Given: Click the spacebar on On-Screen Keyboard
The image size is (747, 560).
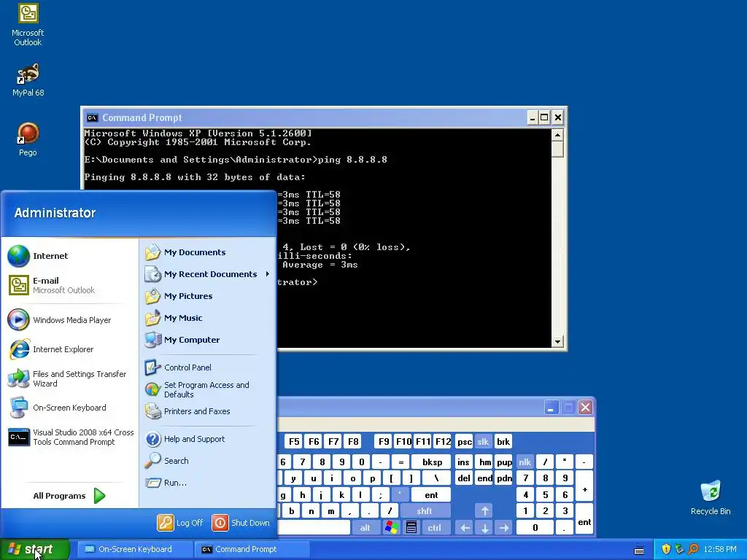Looking at the screenshot, I should click(314, 528).
